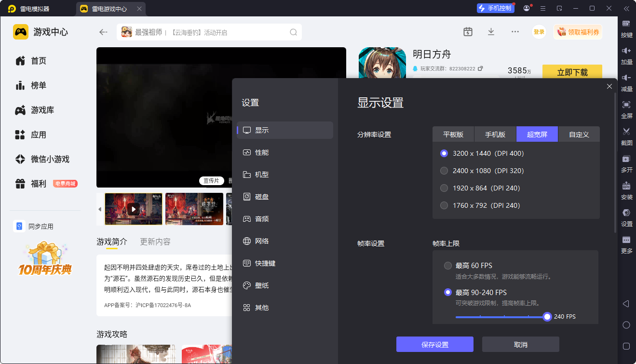
Task: Open 微信小游戏 in the left sidebar
Action: click(42, 159)
